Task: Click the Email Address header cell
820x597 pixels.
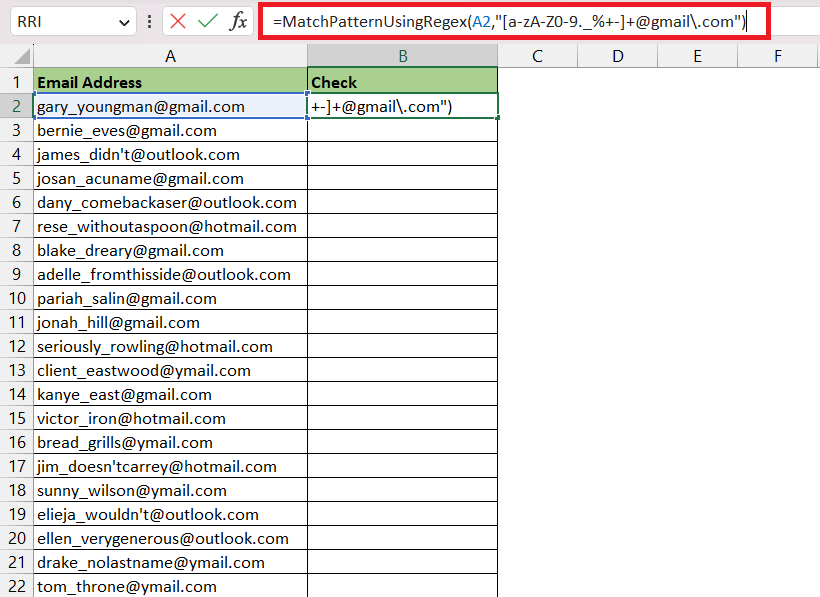Action: pyautogui.click(x=170, y=82)
